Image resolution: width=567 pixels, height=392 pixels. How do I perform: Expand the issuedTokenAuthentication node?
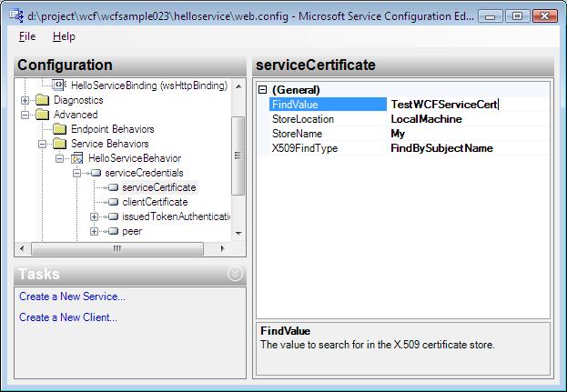[x=95, y=216]
